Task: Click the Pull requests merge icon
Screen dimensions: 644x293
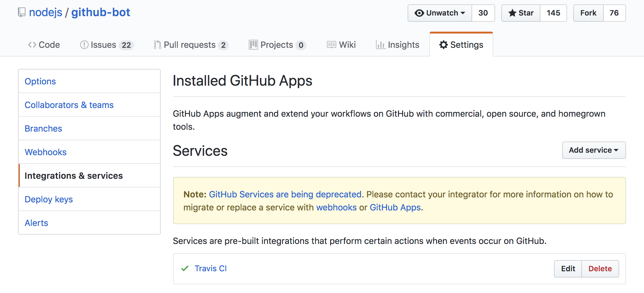Action: coord(157,45)
